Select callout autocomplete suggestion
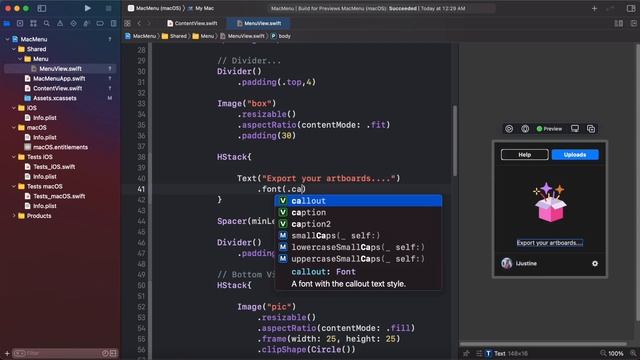This screenshot has width=640, height=360. [x=358, y=201]
